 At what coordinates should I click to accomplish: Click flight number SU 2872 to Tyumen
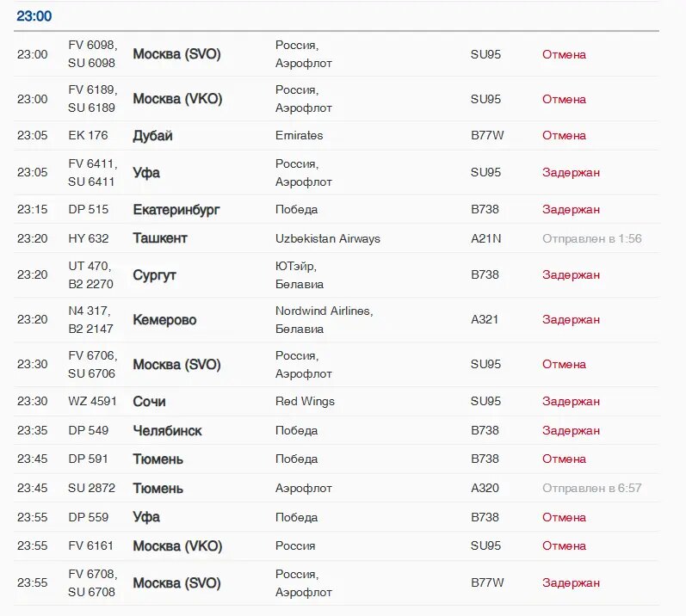pyautogui.click(x=91, y=488)
